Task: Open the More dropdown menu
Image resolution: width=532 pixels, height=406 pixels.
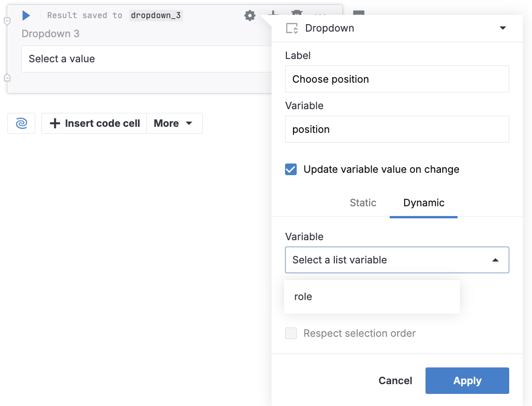Action: pyautogui.click(x=174, y=123)
